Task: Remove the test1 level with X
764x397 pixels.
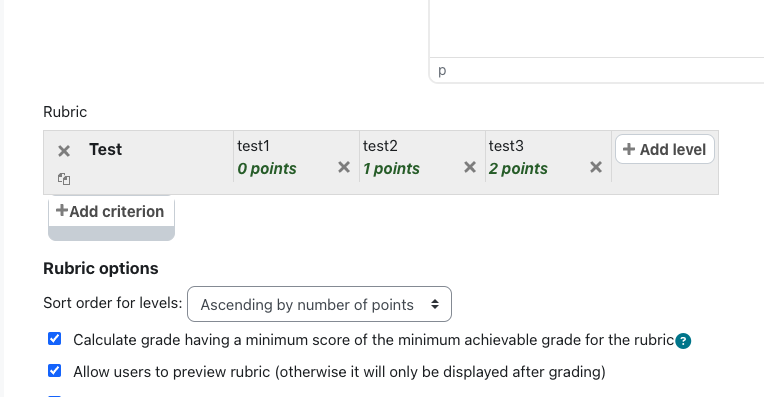Action: click(344, 167)
